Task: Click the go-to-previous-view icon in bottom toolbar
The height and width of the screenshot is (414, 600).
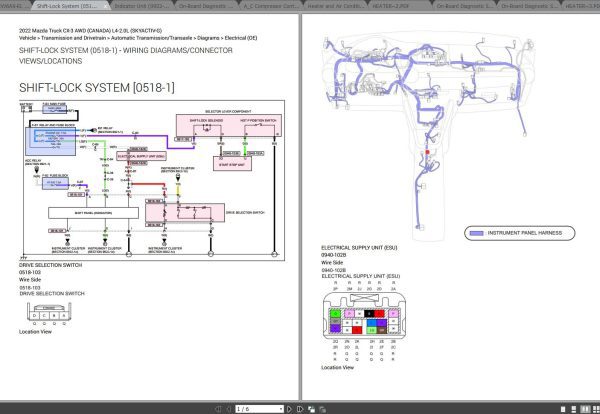Action: coord(311,409)
